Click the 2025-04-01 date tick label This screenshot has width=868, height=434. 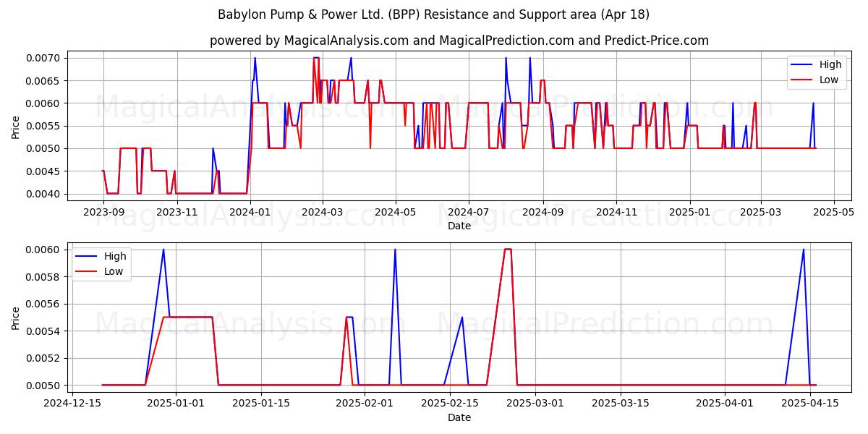click(724, 404)
